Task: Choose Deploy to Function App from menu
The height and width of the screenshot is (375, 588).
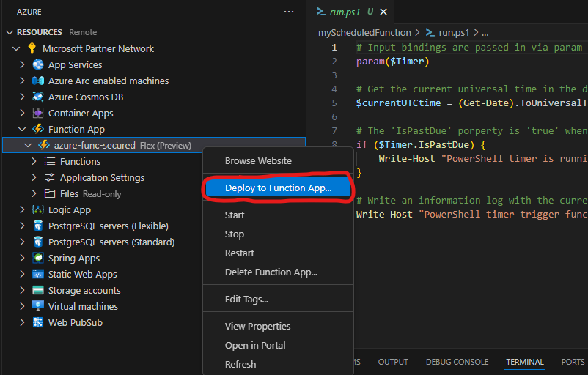Action: (278, 188)
